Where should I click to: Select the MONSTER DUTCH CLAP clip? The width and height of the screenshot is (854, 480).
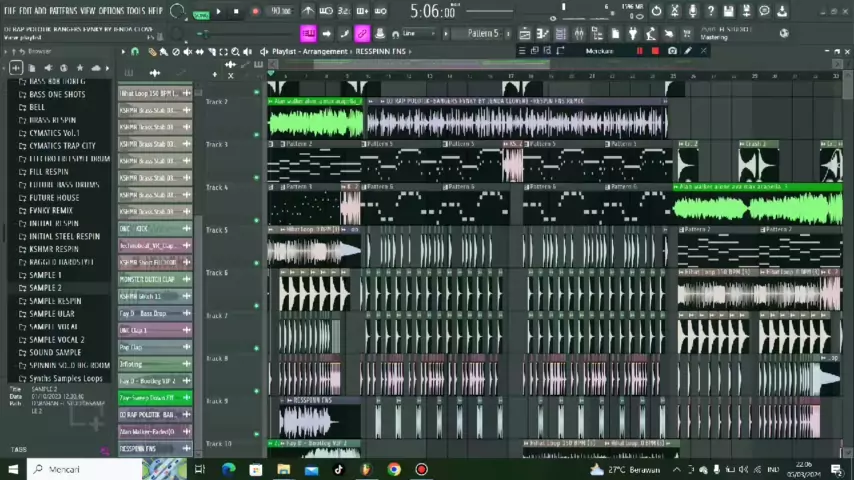(x=149, y=279)
